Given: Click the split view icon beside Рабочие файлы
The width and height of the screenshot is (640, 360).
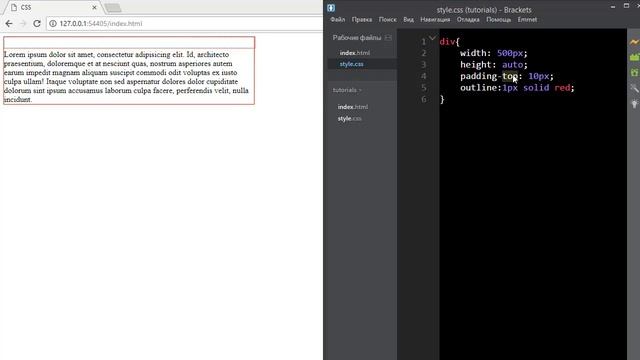Looking at the screenshot, I should click(x=388, y=38).
